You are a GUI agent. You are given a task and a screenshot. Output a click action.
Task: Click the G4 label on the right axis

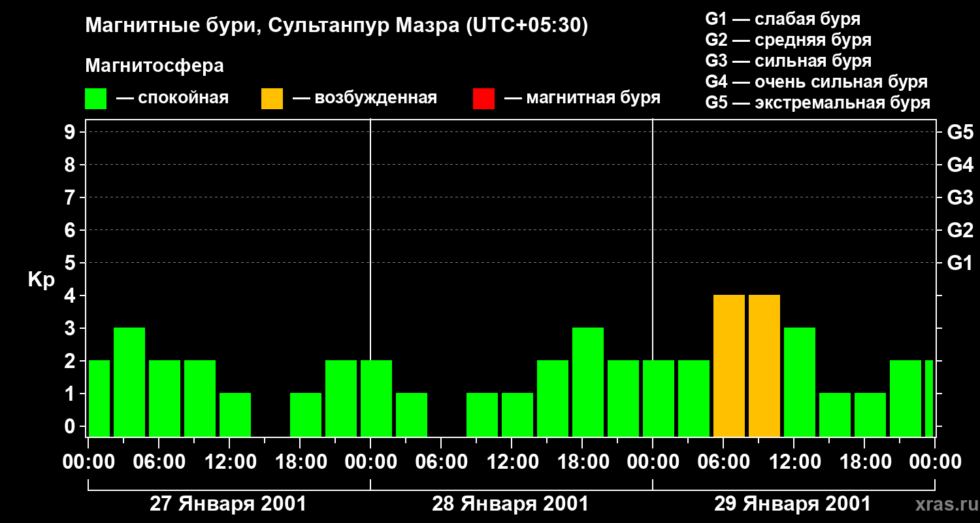pos(960,165)
